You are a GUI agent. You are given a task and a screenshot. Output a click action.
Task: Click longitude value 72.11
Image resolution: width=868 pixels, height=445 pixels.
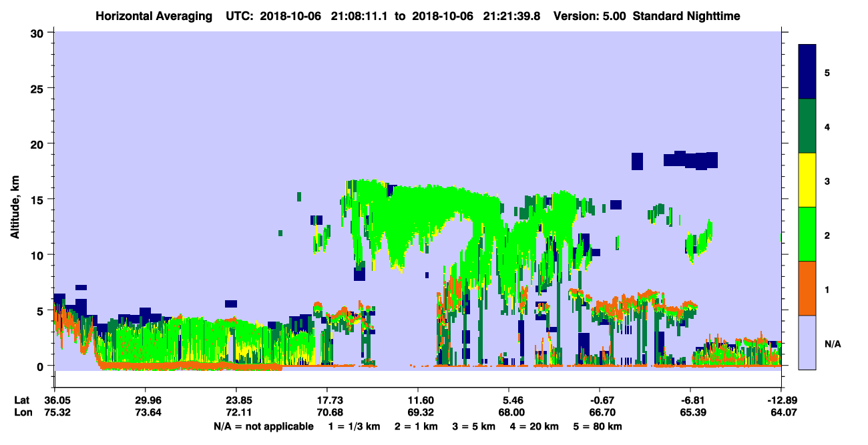pyautogui.click(x=236, y=412)
